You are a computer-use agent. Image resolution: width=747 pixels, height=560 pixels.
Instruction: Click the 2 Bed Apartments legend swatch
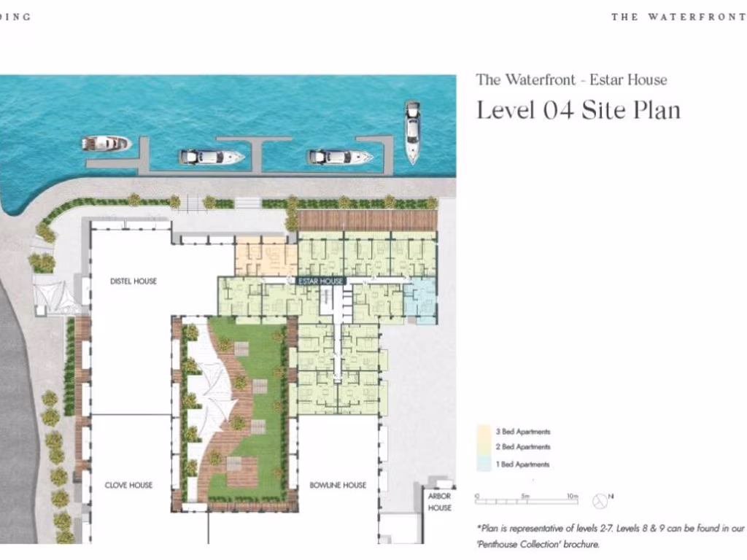[483, 447]
